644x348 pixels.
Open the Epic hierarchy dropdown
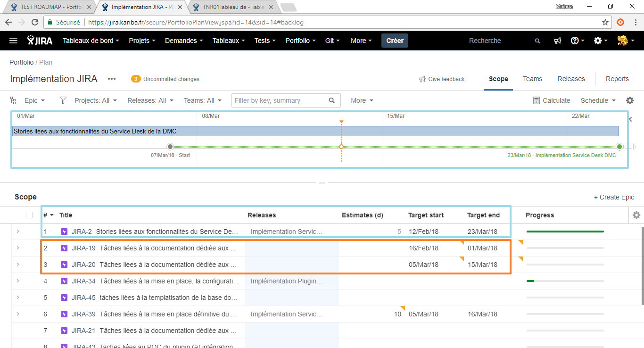(x=35, y=100)
